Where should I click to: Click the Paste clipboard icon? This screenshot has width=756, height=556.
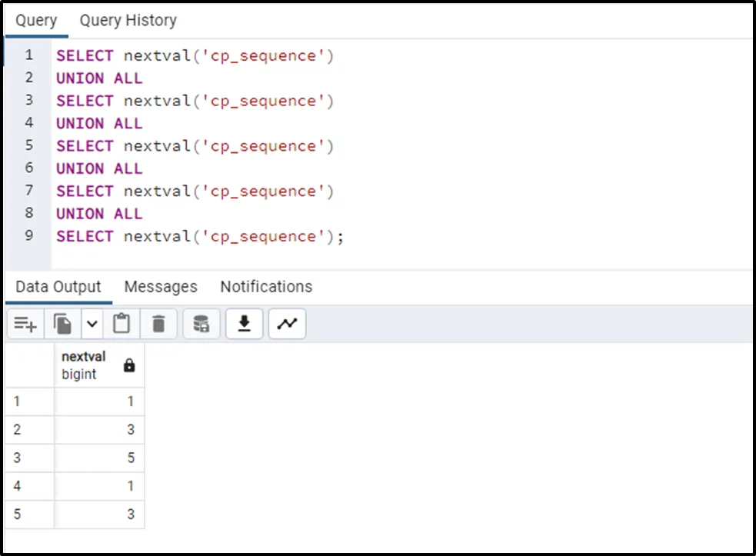point(121,325)
